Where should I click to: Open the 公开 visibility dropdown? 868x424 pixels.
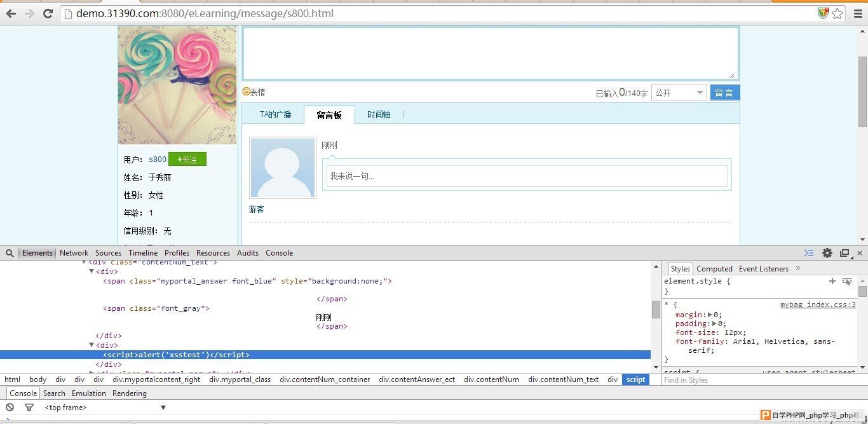679,93
